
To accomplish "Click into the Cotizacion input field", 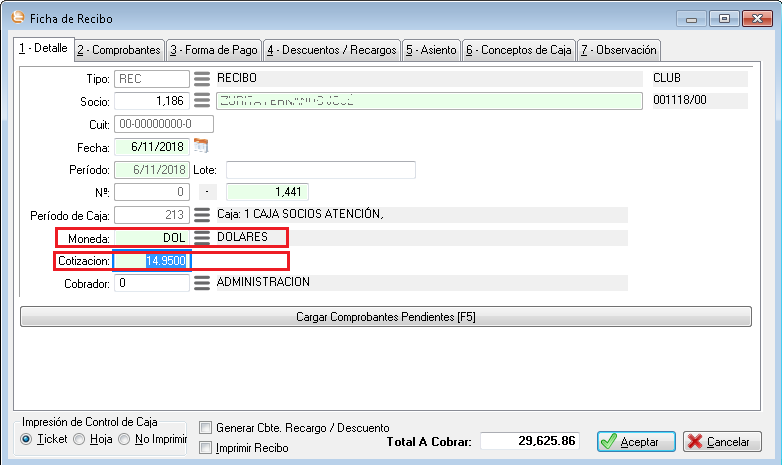I will (151, 261).
